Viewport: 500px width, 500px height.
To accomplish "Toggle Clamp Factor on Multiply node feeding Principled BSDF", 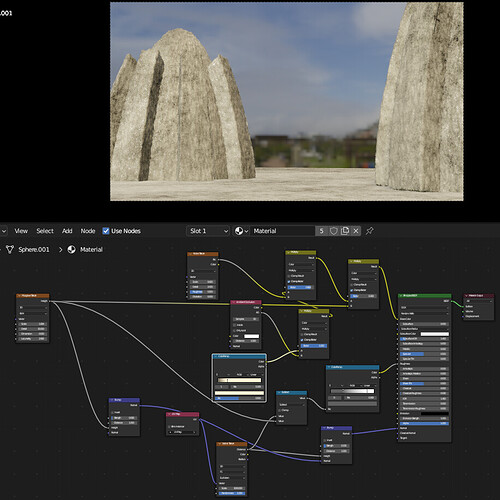I will (x=352, y=290).
